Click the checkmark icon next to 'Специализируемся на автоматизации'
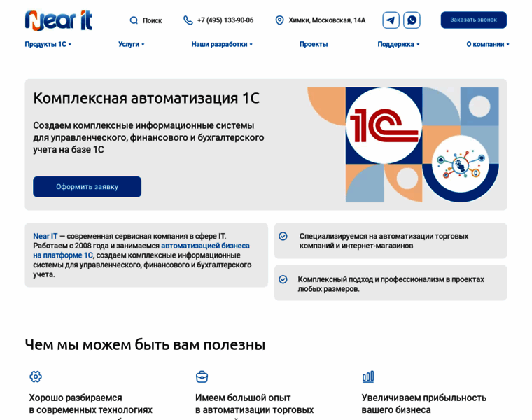 coord(283,236)
